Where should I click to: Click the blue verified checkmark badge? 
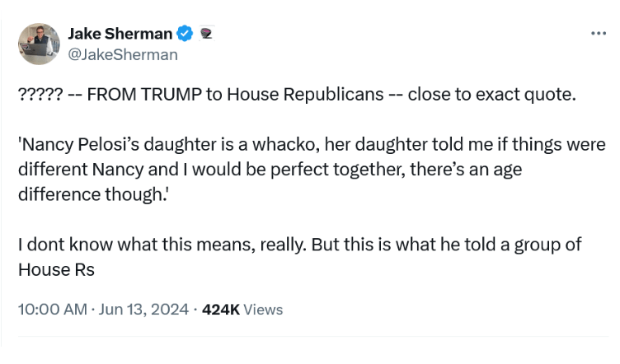(x=186, y=34)
